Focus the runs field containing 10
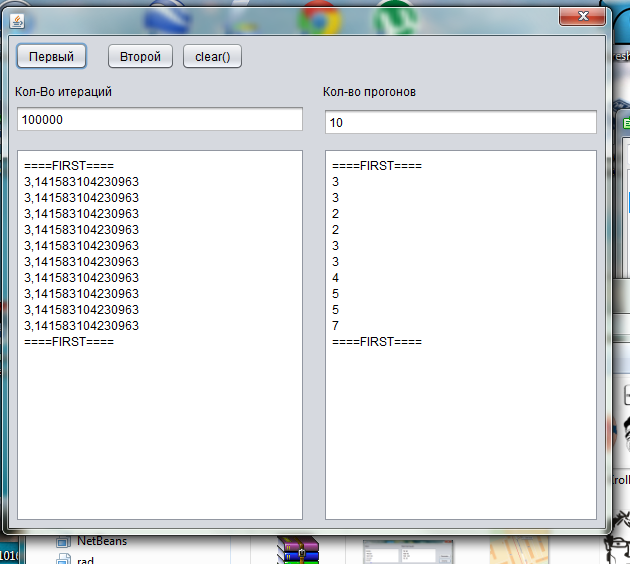The image size is (630, 564). 460,122
